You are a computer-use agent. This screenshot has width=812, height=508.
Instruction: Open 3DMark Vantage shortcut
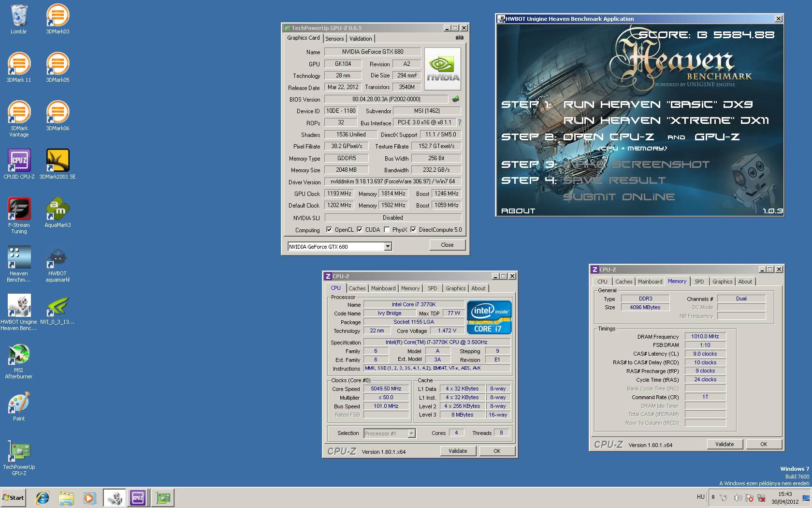pos(19,119)
